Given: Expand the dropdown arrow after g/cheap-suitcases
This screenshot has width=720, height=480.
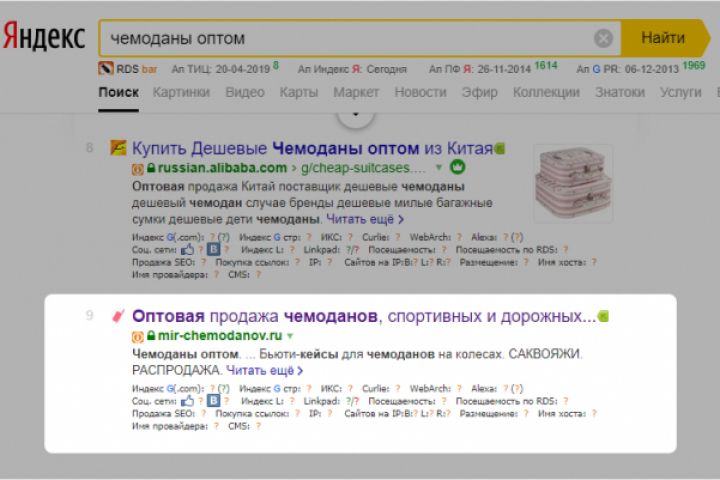Looking at the screenshot, I should pyautogui.click(x=439, y=168).
